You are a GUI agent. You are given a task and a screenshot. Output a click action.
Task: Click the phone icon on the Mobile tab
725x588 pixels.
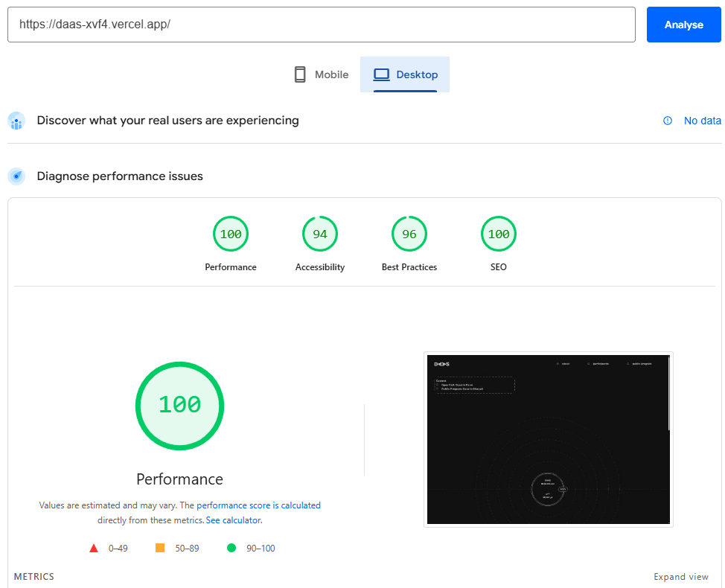tap(300, 74)
